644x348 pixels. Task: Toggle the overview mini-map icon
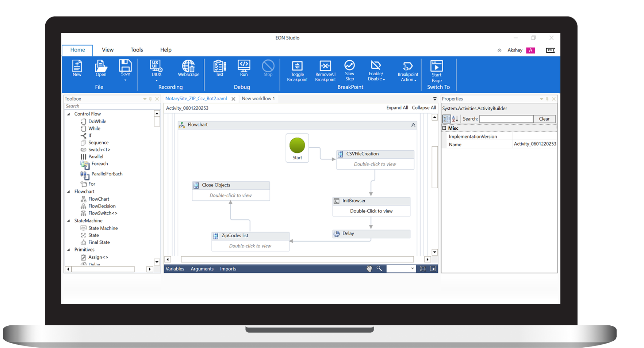[x=433, y=269]
